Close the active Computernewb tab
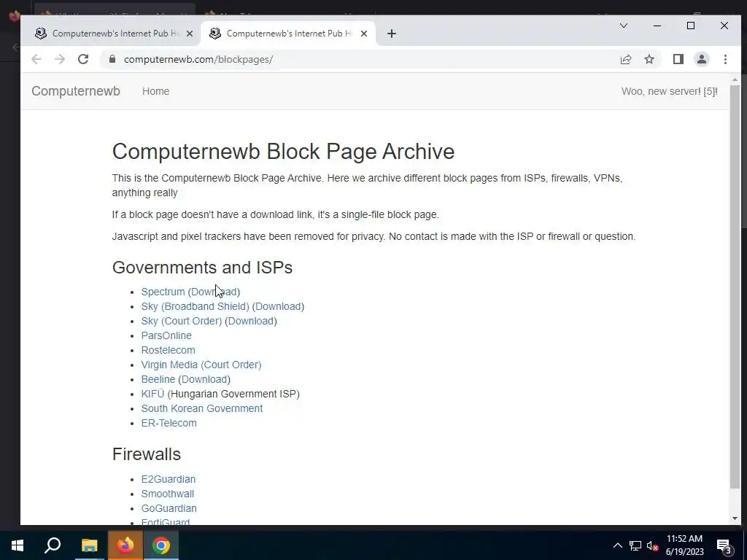Viewport: 747px width, 560px height. 364,34
